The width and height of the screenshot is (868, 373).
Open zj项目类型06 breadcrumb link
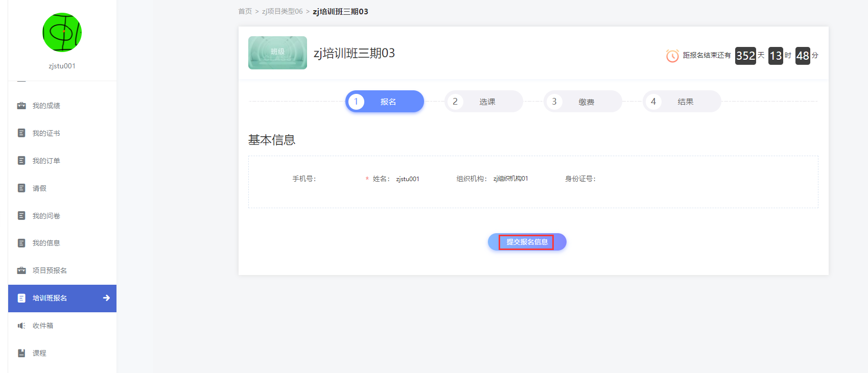(x=283, y=11)
